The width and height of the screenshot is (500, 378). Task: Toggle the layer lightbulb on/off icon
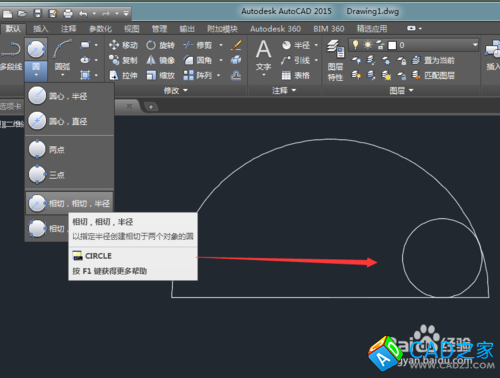(355, 45)
